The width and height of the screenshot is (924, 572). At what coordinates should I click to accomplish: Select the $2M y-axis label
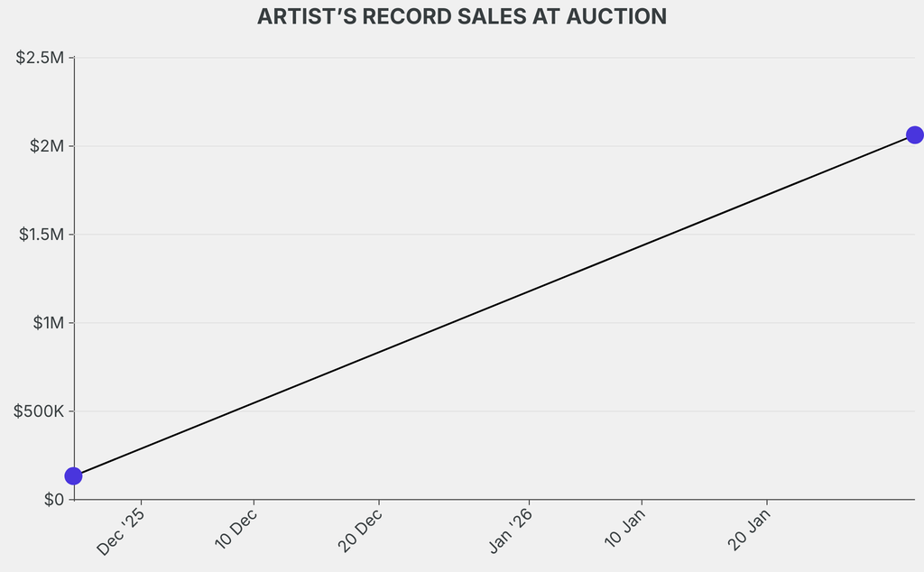coord(46,146)
